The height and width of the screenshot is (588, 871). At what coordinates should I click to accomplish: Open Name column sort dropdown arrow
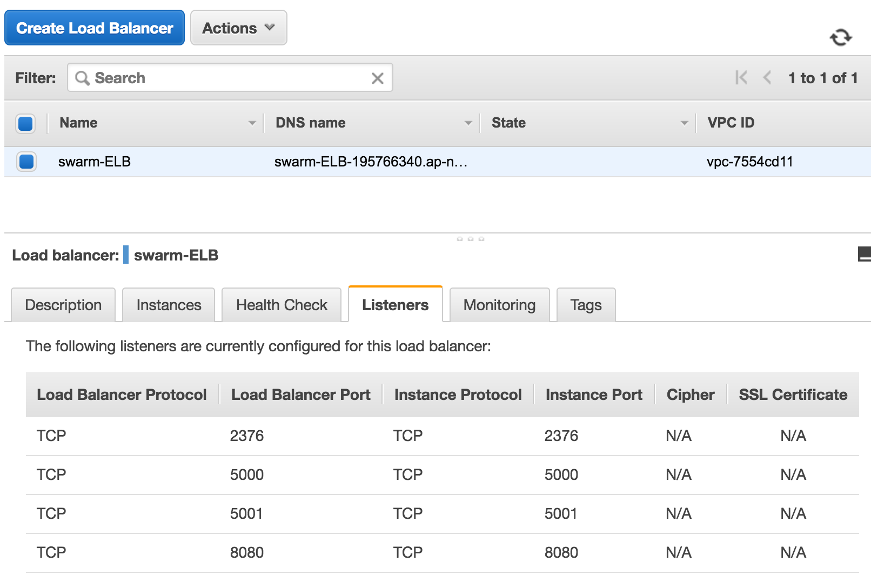tap(252, 123)
